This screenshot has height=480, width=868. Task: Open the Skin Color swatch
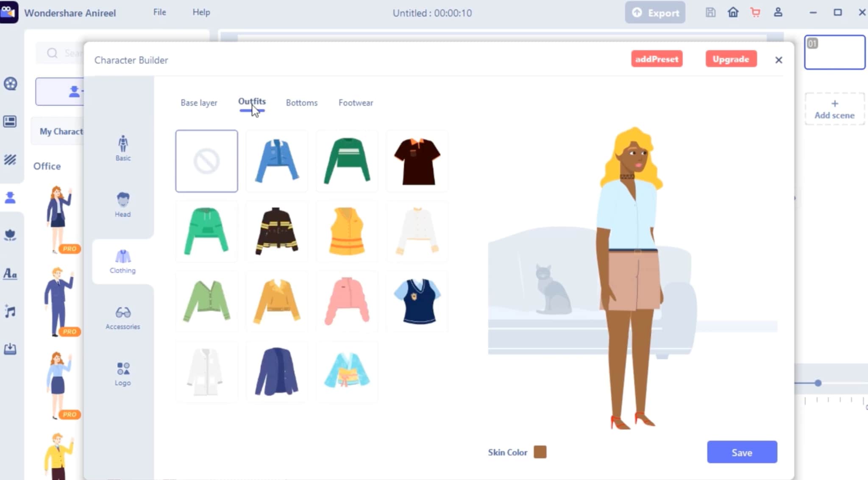[540, 452]
